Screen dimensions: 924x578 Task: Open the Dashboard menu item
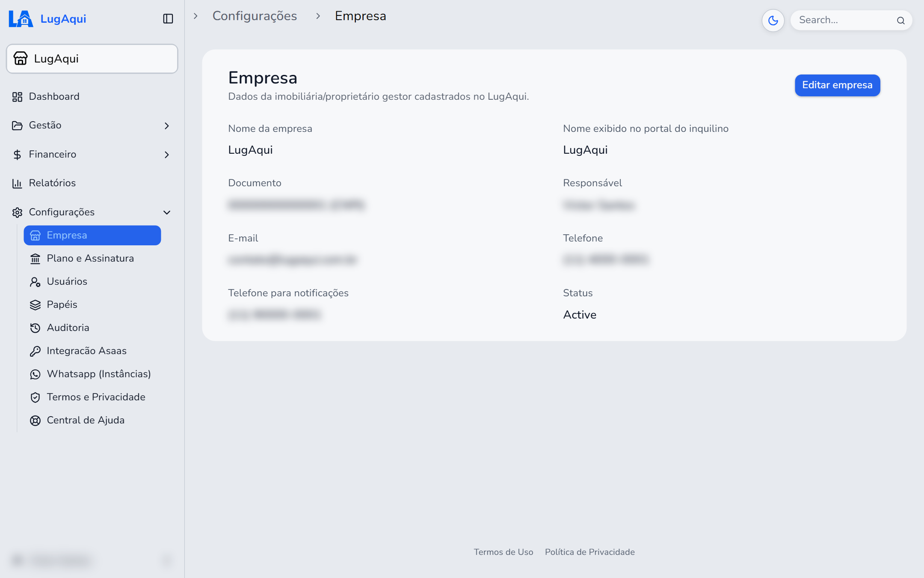(x=92, y=97)
